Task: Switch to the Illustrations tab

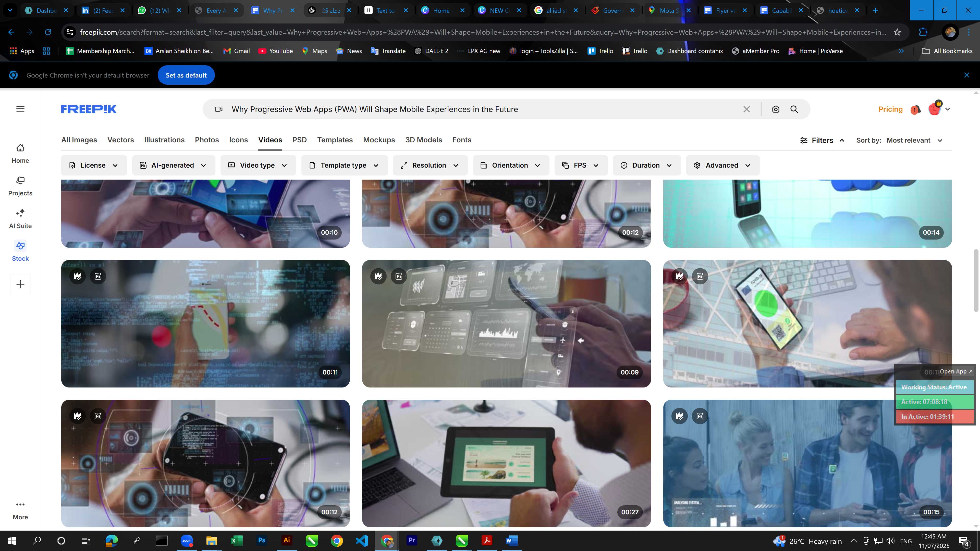Action: [164, 140]
